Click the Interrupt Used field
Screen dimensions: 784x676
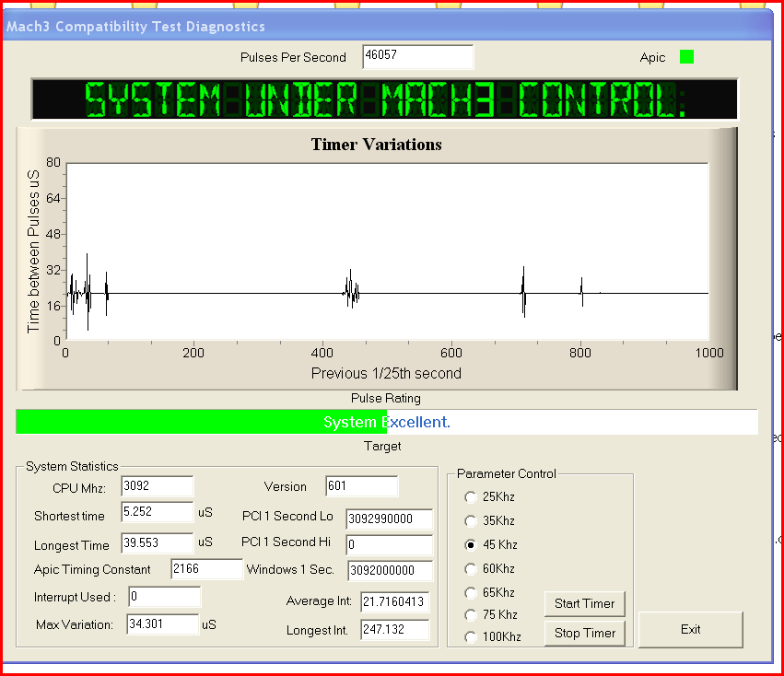(x=165, y=597)
